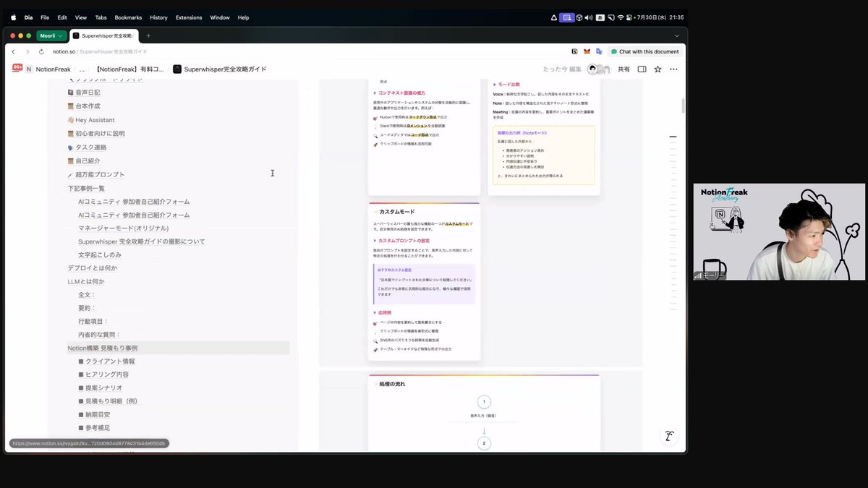Click the 納期目安 item

pyautogui.click(x=95, y=415)
